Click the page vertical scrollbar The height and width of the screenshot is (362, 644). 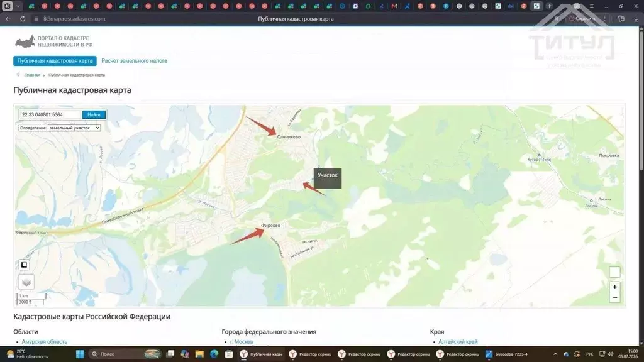point(641,99)
